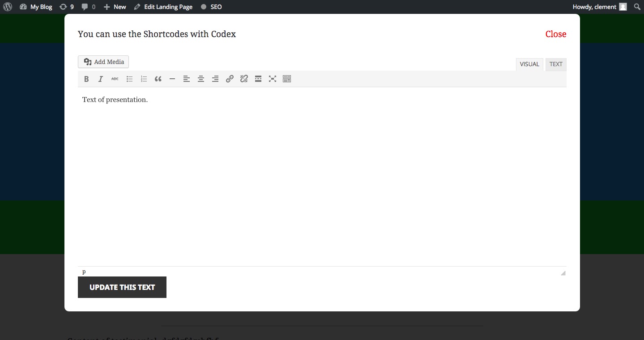Toggle bold formatting in editor toolbar
Viewport: 644px width, 340px height.
click(86, 79)
